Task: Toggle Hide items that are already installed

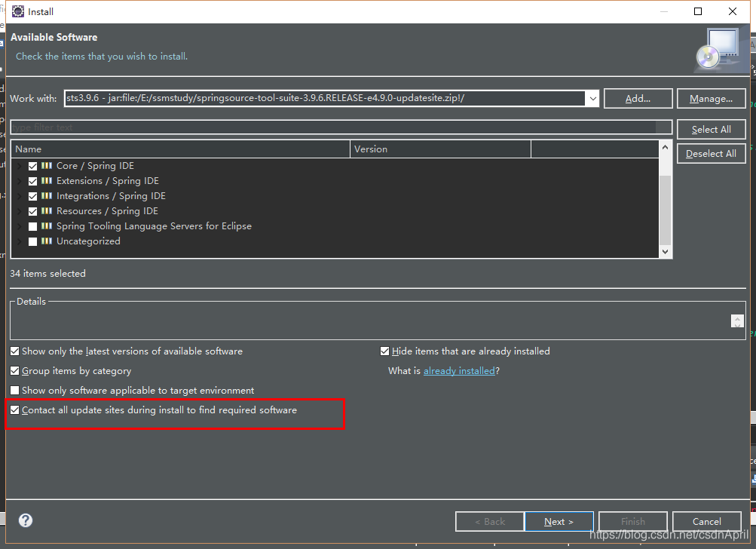Action: [x=384, y=351]
